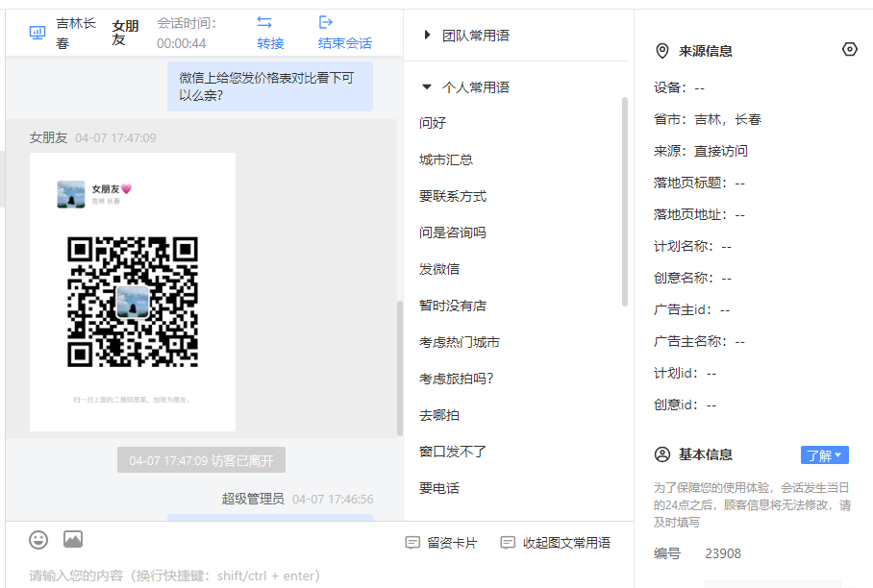This screenshot has height=588, width=873.
Task: Click the quick phrases list scrollbar
Action: pos(625,202)
